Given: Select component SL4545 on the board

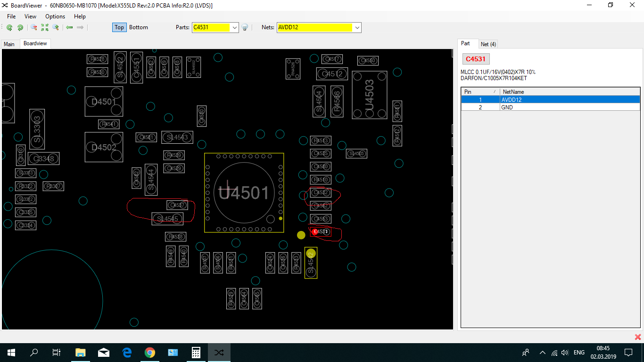Looking at the screenshot, I should click(x=167, y=219).
